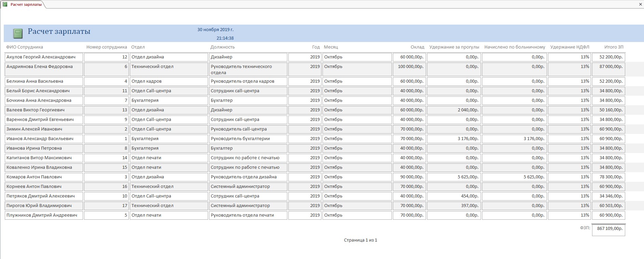This screenshot has width=644, height=259.
Task: Click the report notebook icon beside the title
Action: pyautogui.click(x=17, y=33)
